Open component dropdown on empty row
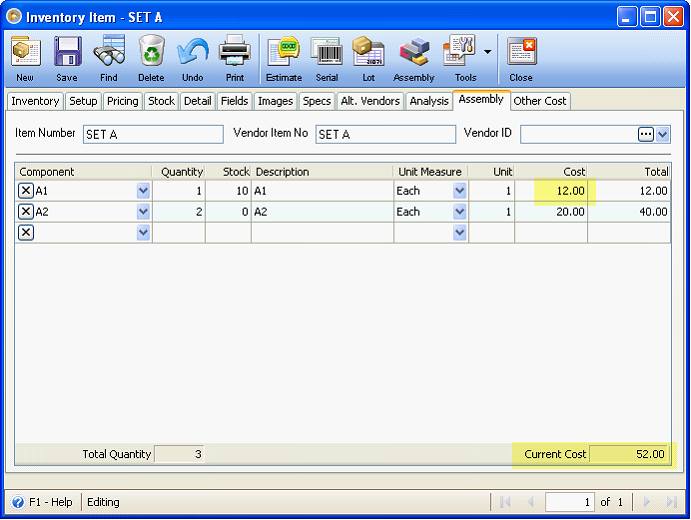This screenshot has height=520, width=691. coord(143,232)
